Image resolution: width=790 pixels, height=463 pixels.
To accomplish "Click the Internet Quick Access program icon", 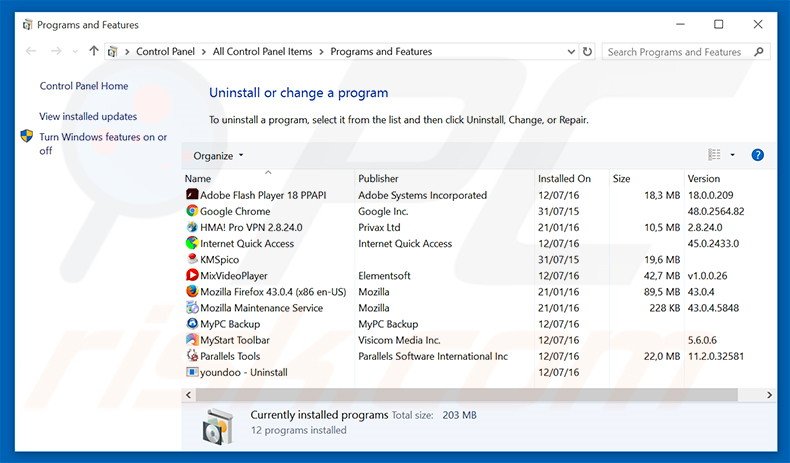I will click(x=192, y=243).
